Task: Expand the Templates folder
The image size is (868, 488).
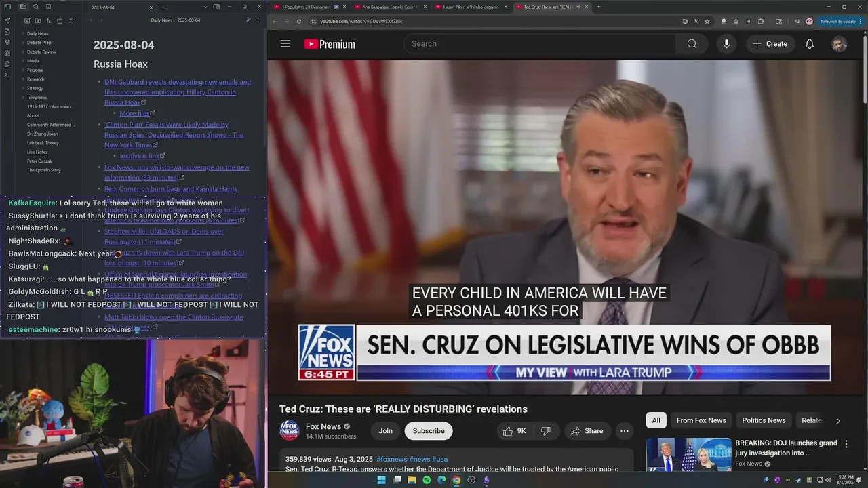Action: [x=37, y=98]
